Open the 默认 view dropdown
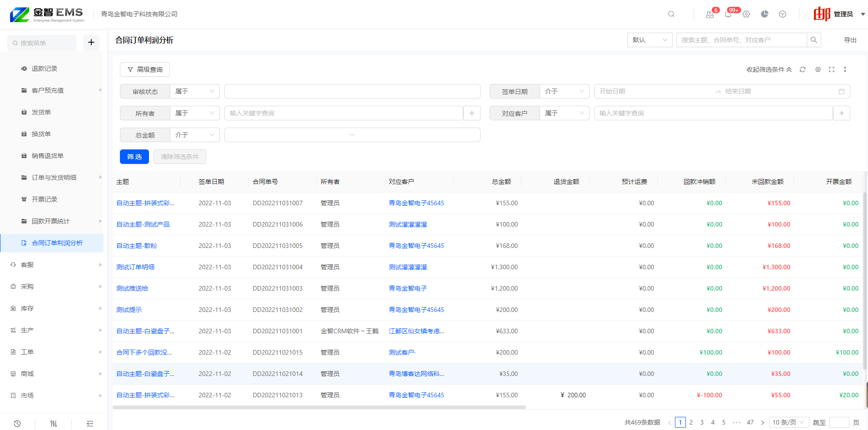Screen dimensions: 868x430 coord(650,40)
